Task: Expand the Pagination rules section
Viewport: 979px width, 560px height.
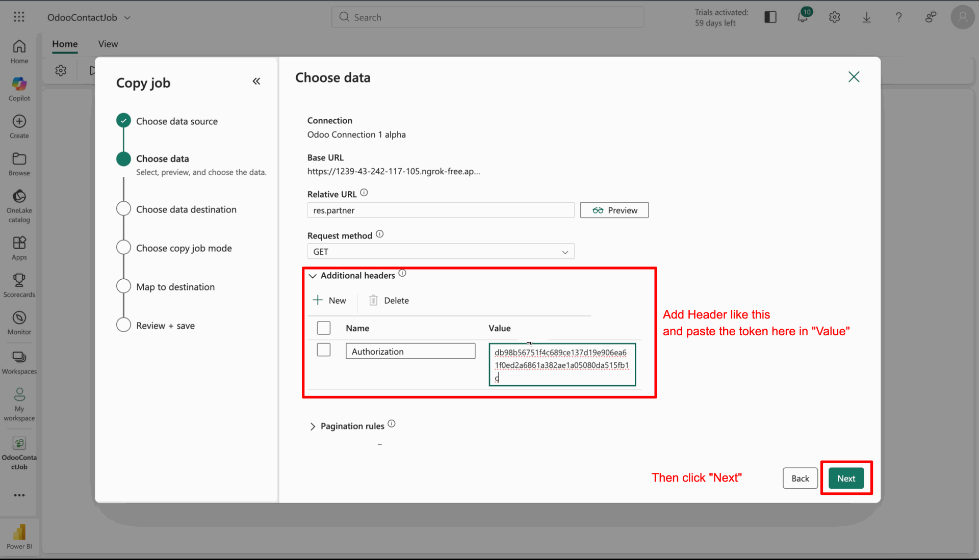Action: coord(313,426)
